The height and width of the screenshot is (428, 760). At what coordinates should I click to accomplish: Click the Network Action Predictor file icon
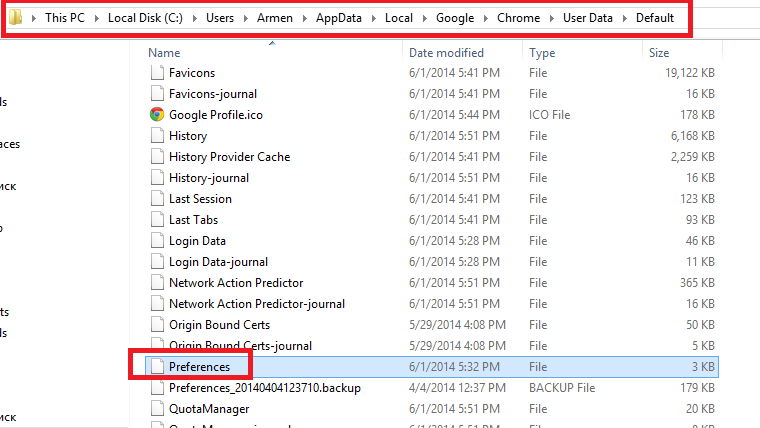click(157, 283)
